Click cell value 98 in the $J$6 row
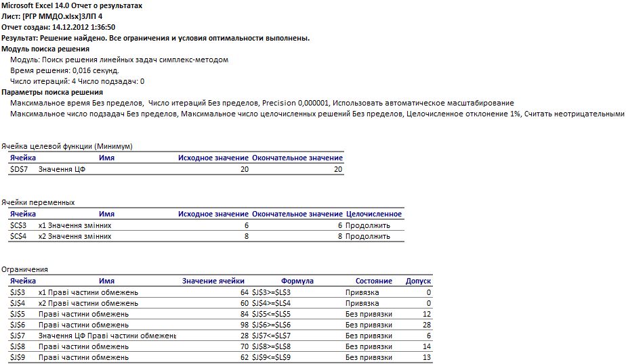Screen dimensions: 626x364 245,325
